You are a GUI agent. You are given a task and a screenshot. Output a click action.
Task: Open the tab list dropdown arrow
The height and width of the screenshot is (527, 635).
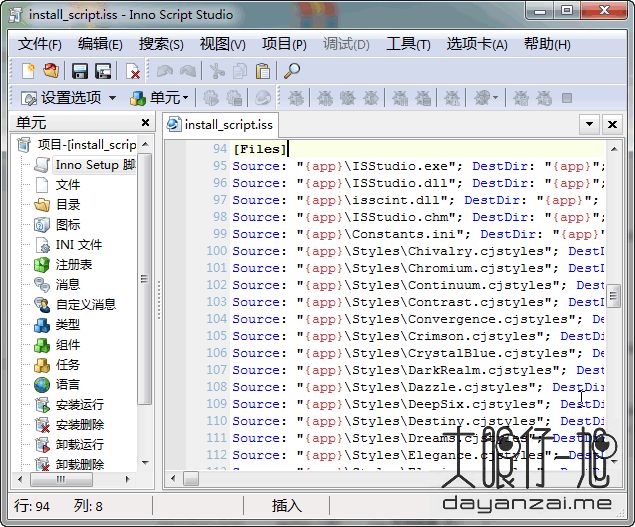click(589, 124)
